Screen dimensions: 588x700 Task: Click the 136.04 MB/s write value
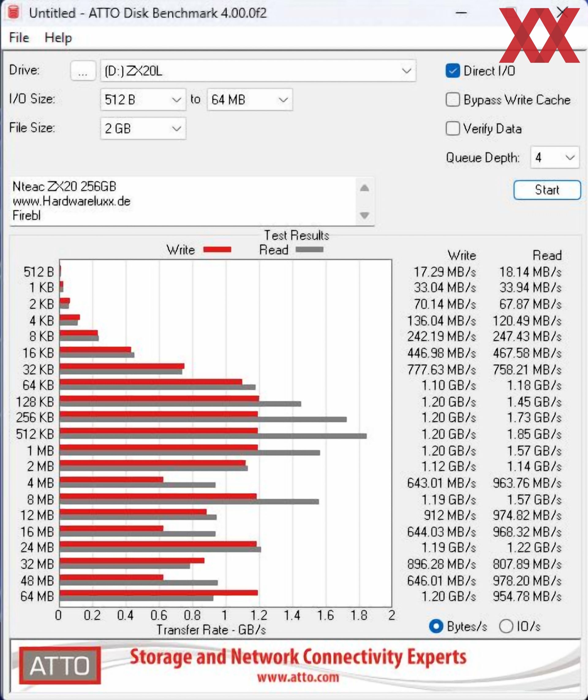click(441, 321)
